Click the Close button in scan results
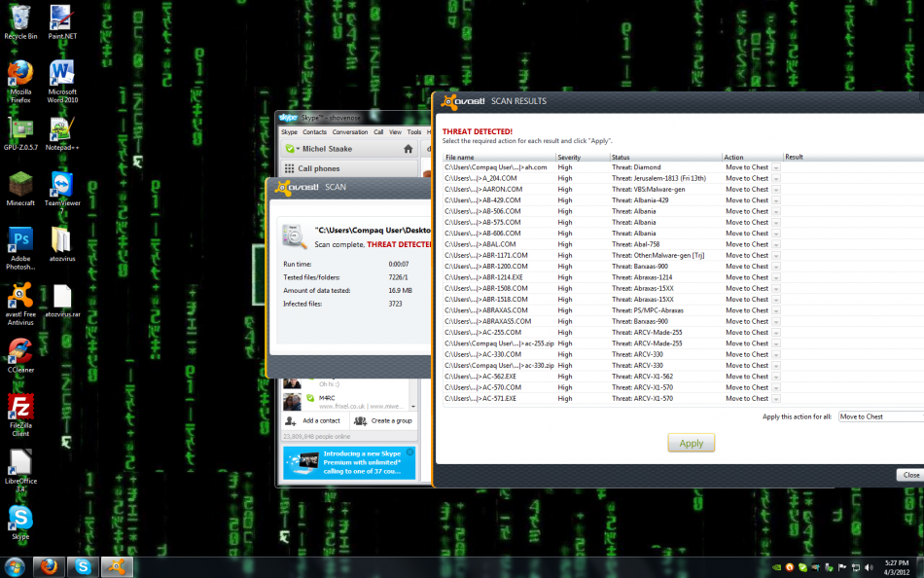The width and height of the screenshot is (924, 578). [x=910, y=475]
